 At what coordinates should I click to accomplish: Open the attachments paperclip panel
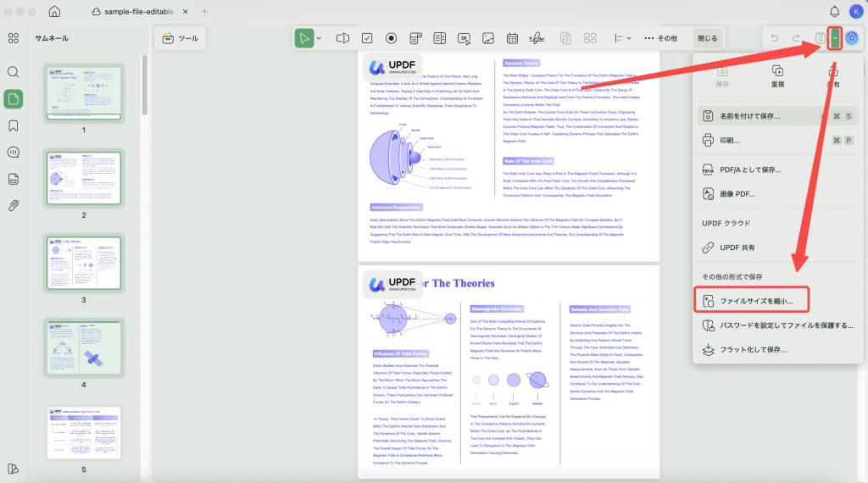(14, 205)
